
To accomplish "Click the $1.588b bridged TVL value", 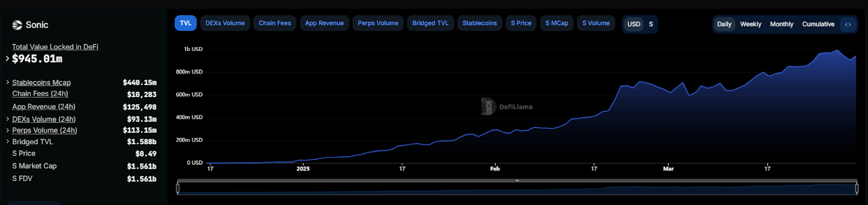I will (x=142, y=142).
